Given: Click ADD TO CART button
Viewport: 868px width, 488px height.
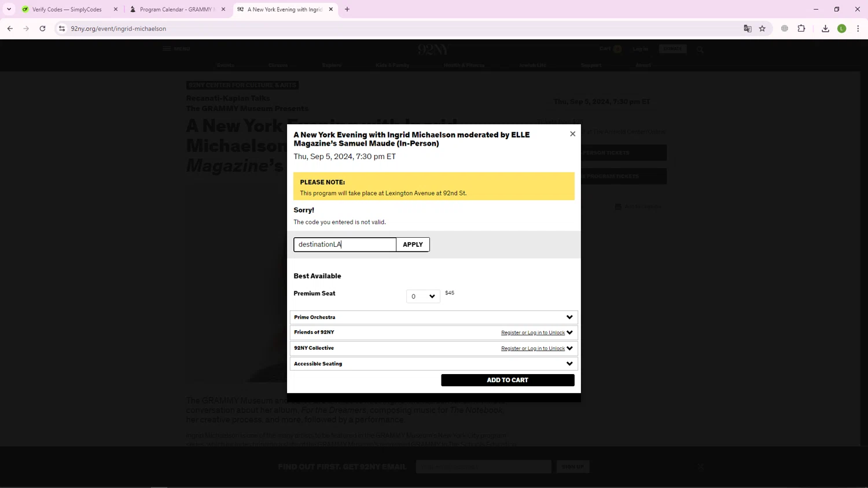Looking at the screenshot, I should [507, 380].
